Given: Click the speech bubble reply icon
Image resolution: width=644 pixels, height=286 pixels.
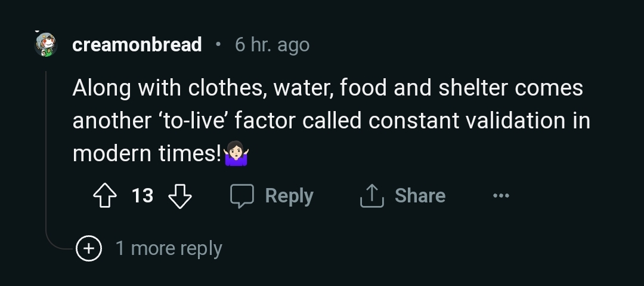Looking at the screenshot, I should pos(243,196).
